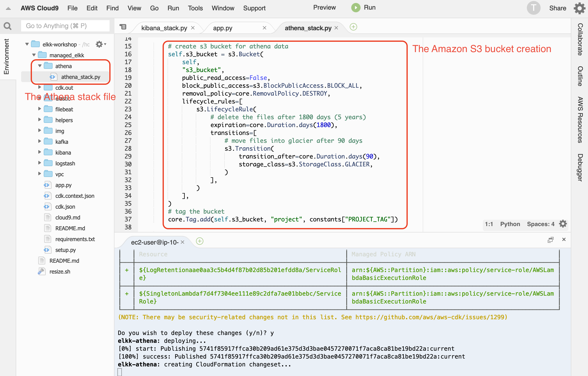
Task: Collapse the managed_elkk folder
Action: pyautogui.click(x=34, y=55)
